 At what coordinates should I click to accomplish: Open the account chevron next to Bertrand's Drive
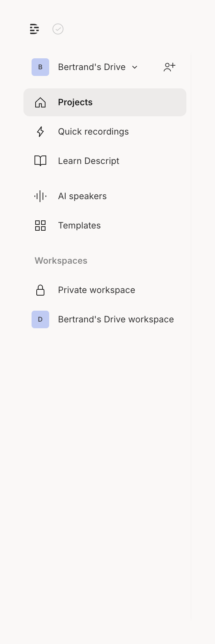pos(135,67)
